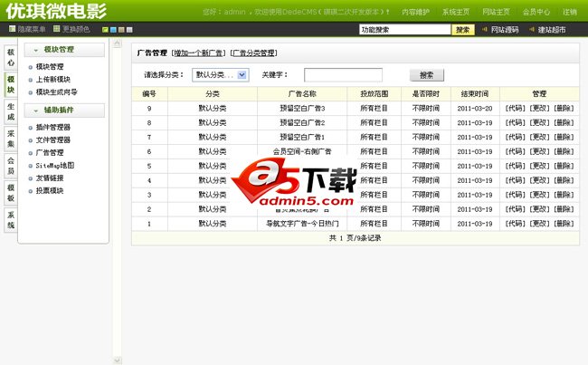Switch to the 模板 side tab

click(11, 193)
